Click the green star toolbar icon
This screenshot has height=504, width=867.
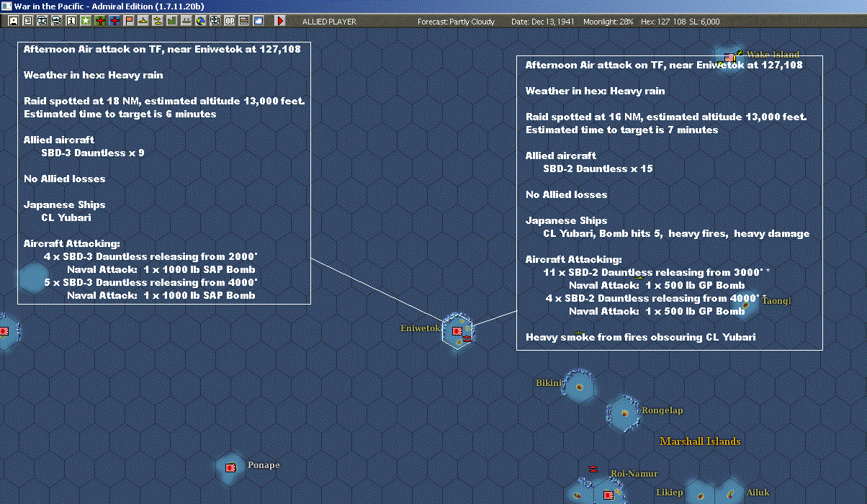[85, 21]
